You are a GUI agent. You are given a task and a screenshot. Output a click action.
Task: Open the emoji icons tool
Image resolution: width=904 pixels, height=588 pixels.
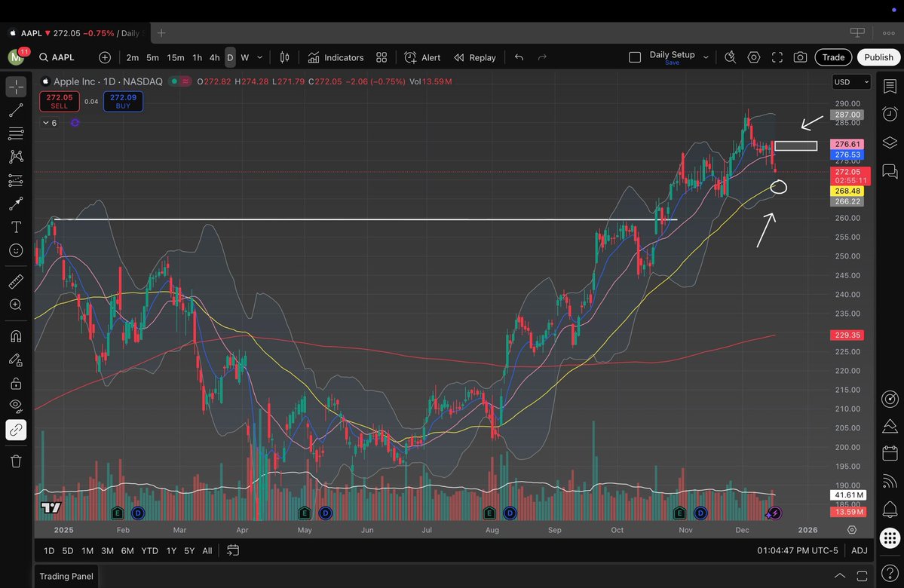(16, 250)
